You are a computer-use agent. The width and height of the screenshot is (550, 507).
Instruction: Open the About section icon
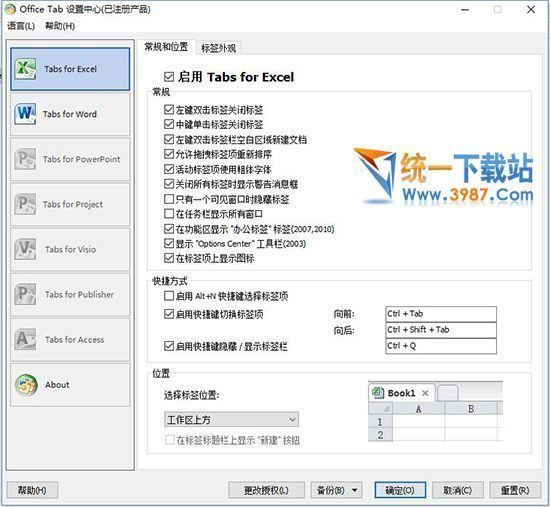pyautogui.click(x=26, y=385)
